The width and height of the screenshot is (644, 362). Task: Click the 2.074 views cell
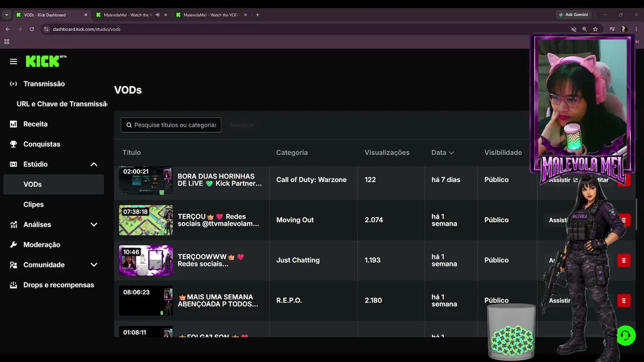(374, 220)
